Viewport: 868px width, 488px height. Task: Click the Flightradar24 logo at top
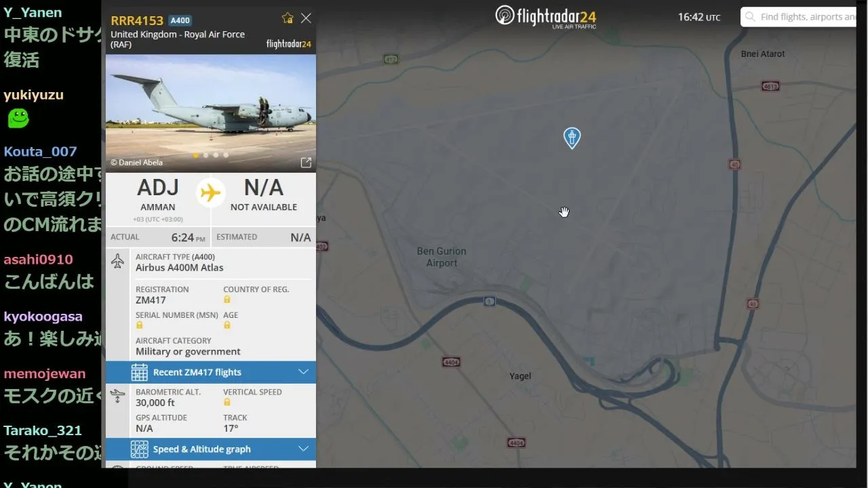pyautogui.click(x=546, y=16)
